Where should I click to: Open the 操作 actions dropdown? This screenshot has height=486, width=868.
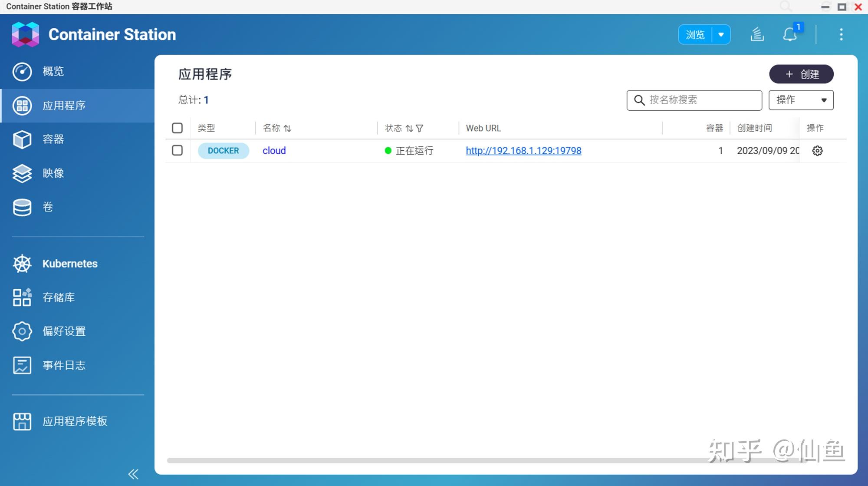[801, 100]
